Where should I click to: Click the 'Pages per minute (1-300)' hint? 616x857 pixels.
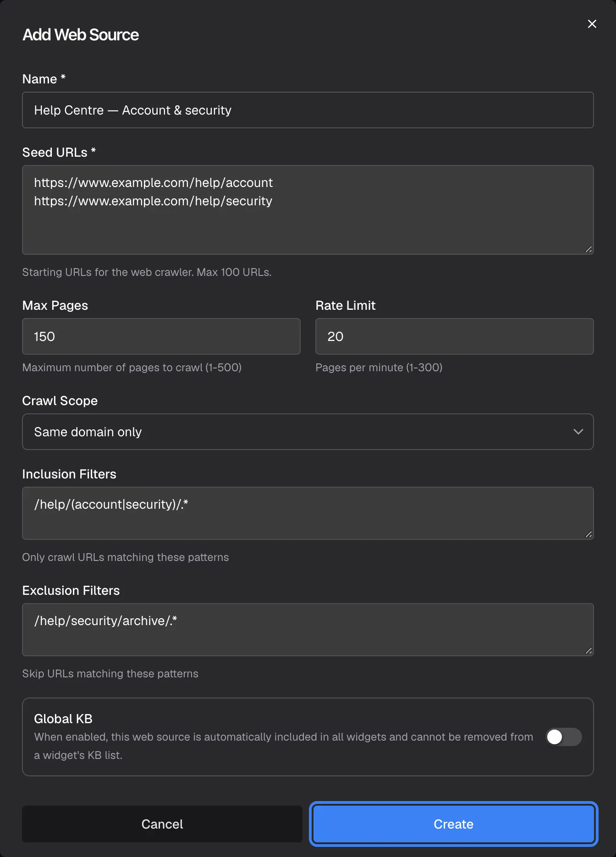click(x=379, y=368)
